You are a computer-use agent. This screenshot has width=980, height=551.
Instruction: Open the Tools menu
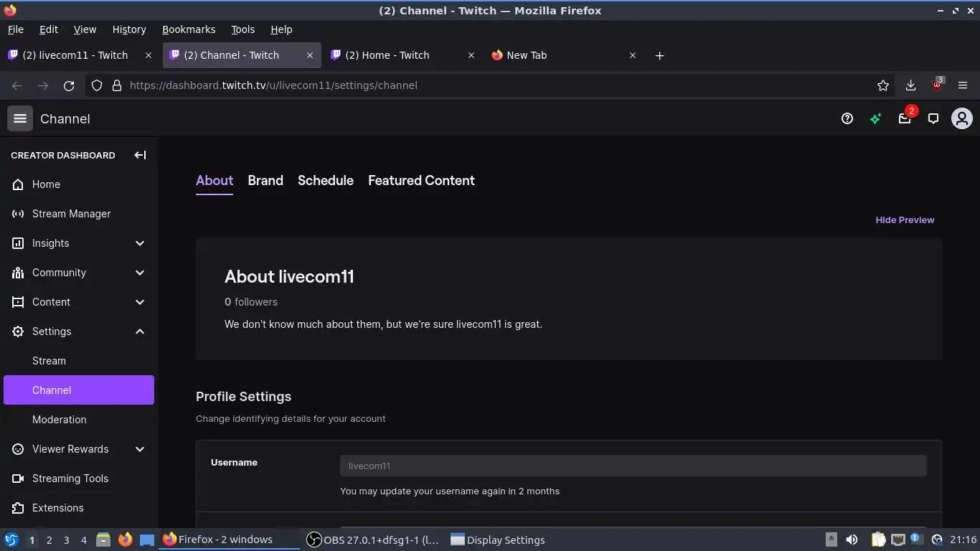pos(242,29)
